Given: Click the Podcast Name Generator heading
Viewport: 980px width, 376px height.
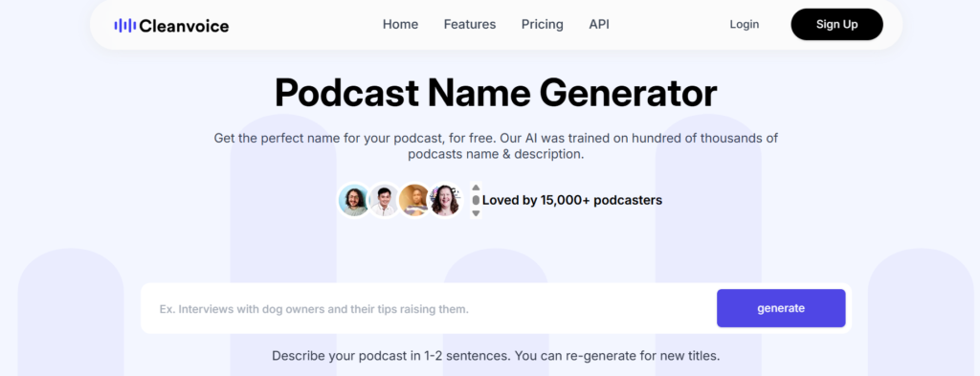Looking at the screenshot, I should click(x=496, y=93).
